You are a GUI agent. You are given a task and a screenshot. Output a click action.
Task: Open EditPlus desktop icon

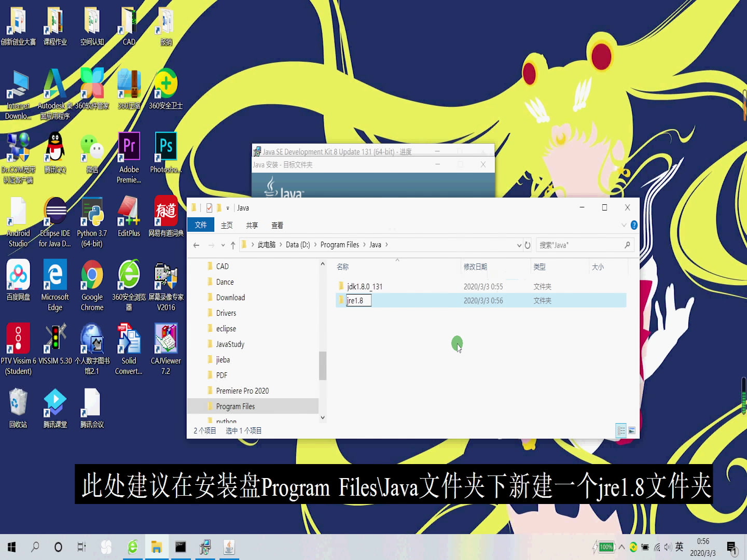point(129,217)
